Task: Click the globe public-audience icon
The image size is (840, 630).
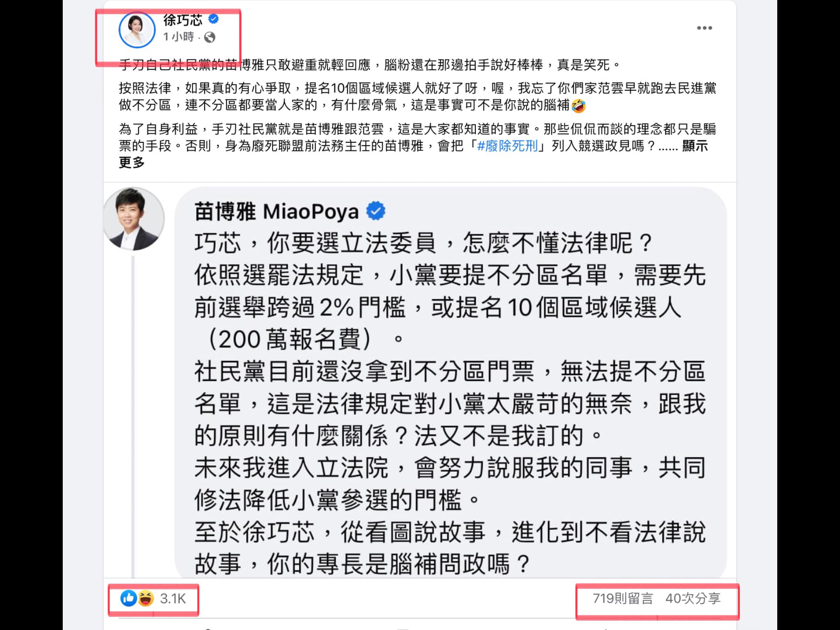Action: coord(210,37)
